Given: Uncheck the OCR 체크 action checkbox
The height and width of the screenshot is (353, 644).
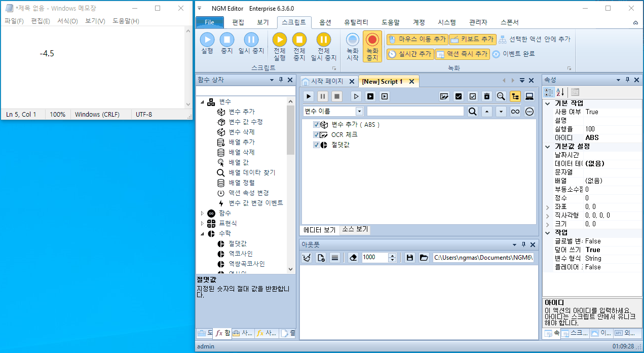Looking at the screenshot, I should pyautogui.click(x=316, y=135).
